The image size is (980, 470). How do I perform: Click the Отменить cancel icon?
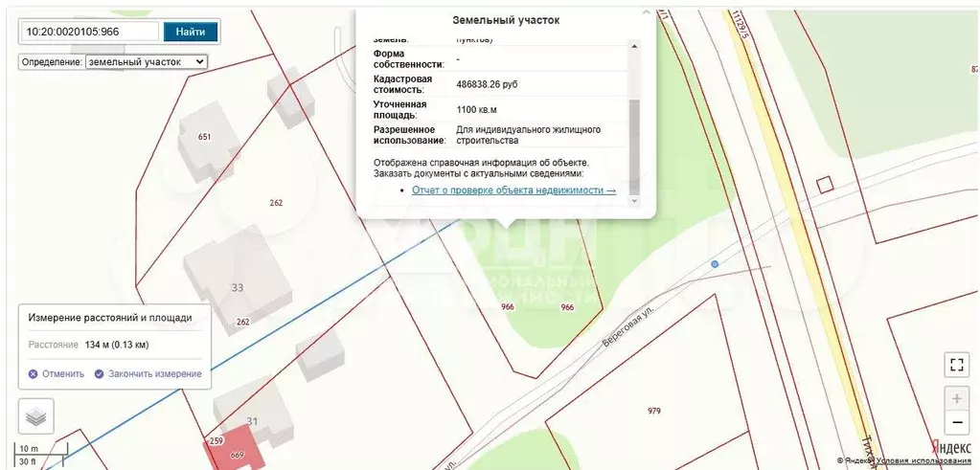(34, 374)
